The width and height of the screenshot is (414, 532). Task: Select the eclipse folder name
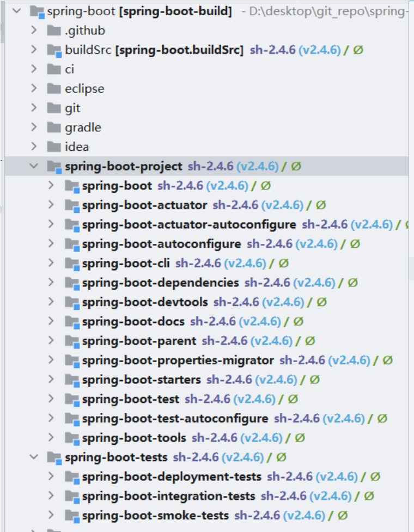pos(84,89)
